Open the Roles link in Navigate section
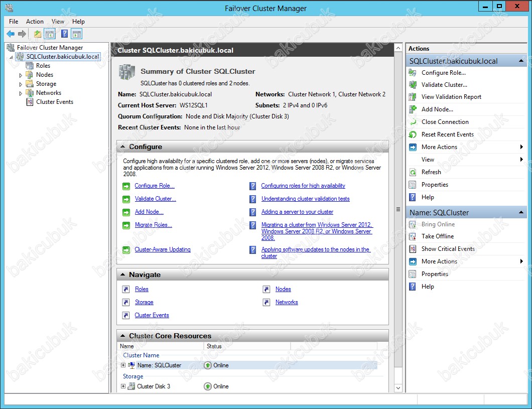The width and height of the screenshot is (532, 409). pyautogui.click(x=142, y=289)
